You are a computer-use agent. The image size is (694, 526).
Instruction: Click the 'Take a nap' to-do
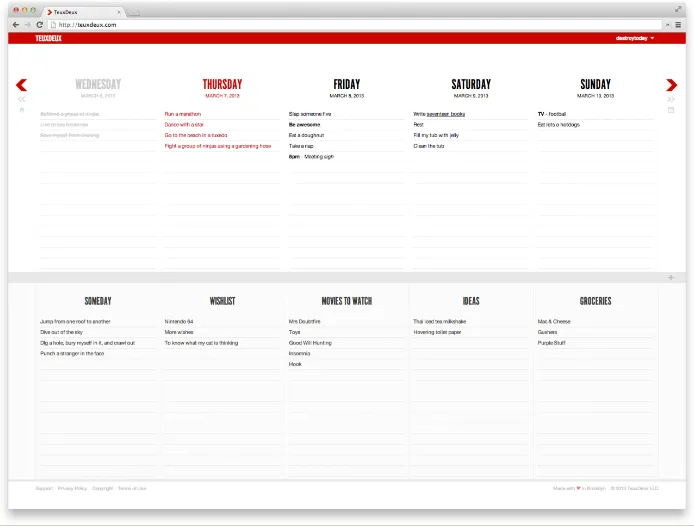click(301, 146)
